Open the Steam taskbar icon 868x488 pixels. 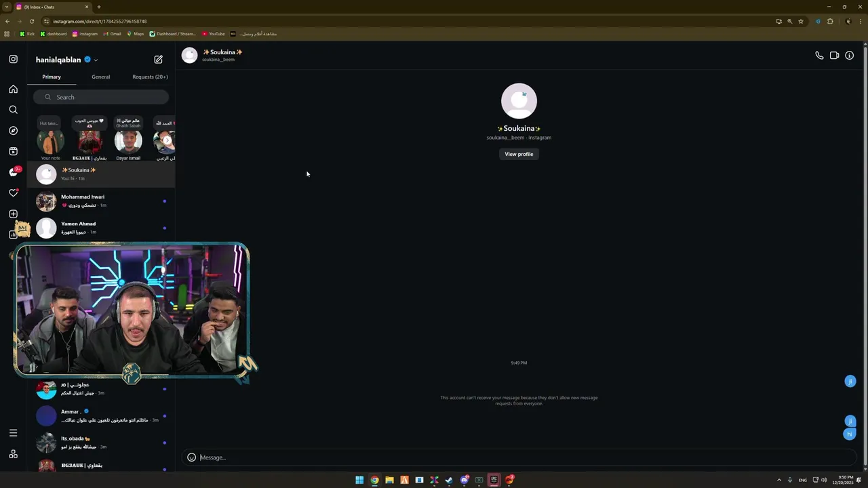pos(449,480)
